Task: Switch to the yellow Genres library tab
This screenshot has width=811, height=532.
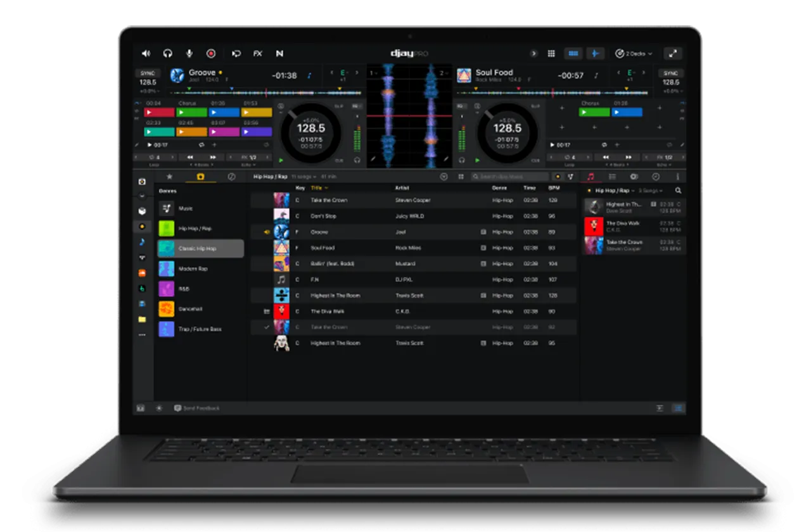Action: pos(200,177)
